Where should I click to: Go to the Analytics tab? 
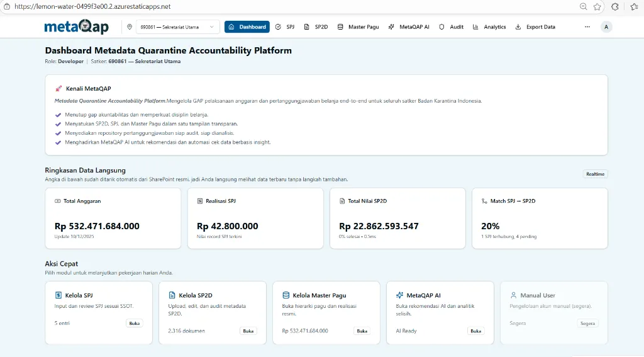[489, 27]
